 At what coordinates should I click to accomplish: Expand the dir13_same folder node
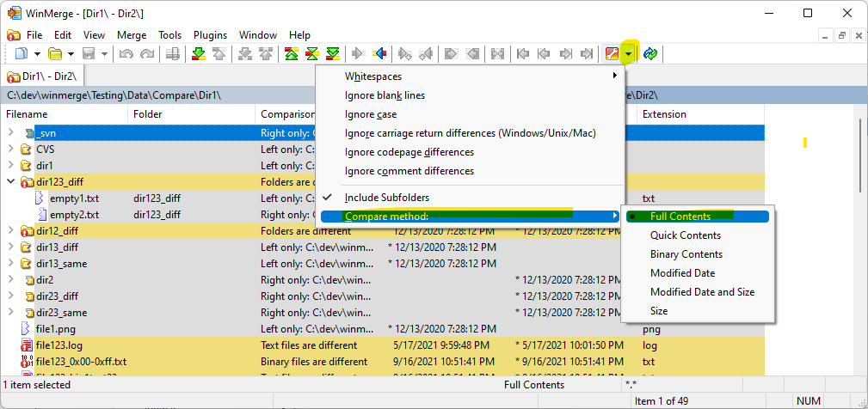[10, 263]
